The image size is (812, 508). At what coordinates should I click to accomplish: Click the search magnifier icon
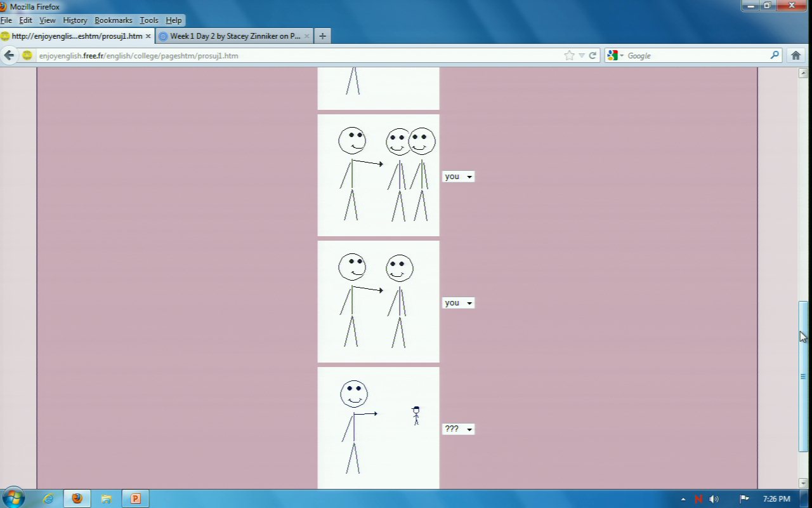pos(775,55)
